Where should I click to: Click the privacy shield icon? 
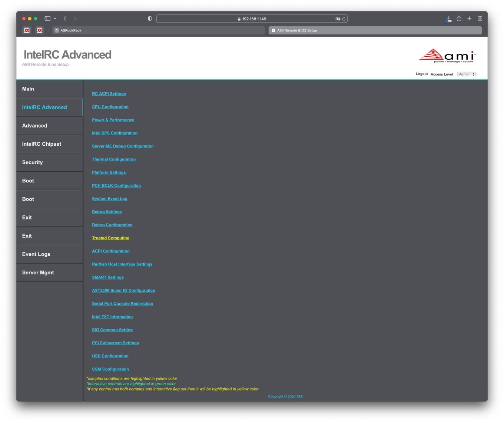(150, 19)
